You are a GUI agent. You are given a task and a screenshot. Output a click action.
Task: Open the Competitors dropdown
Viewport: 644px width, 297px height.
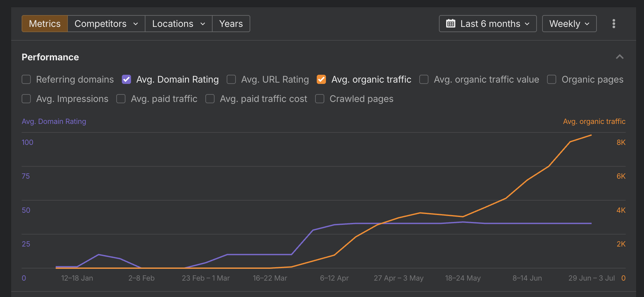(106, 24)
